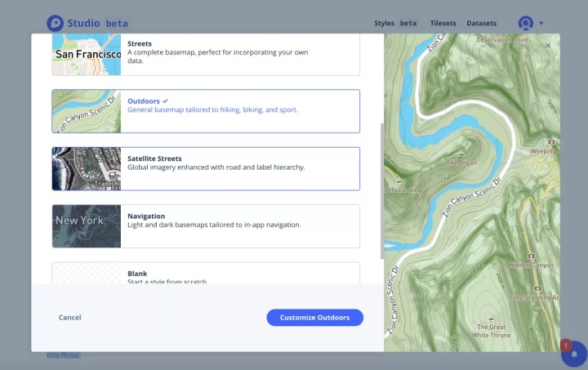Cancel the new style dialog
Screen dimensions: 588x370
click(69, 318)
